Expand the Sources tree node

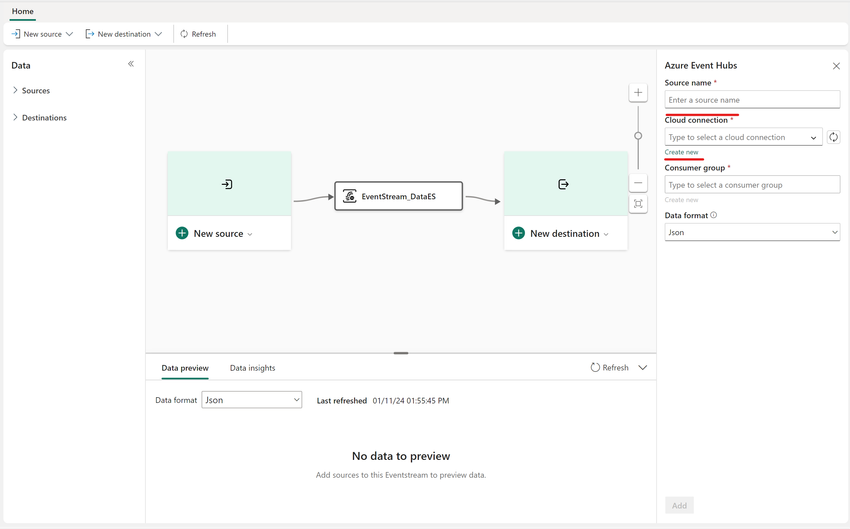[15, 90]
